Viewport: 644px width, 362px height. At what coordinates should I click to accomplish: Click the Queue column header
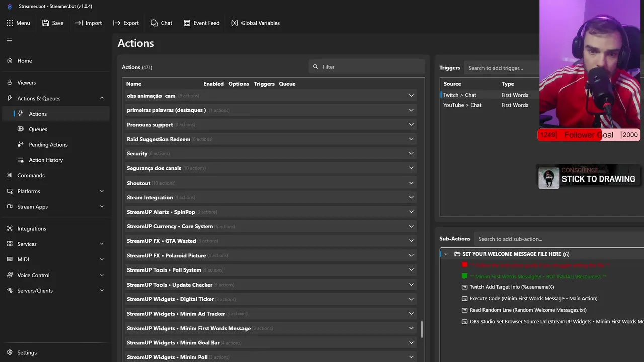[x=287, y=84]
